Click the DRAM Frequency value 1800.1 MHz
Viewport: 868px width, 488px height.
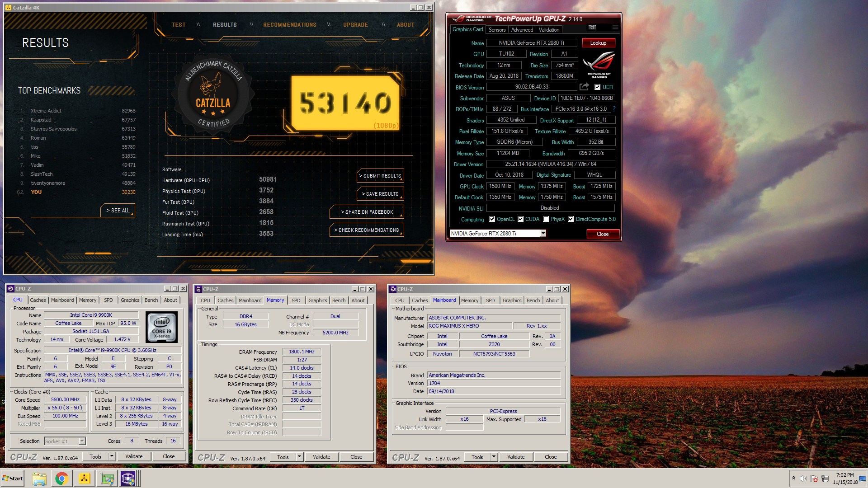302,352
